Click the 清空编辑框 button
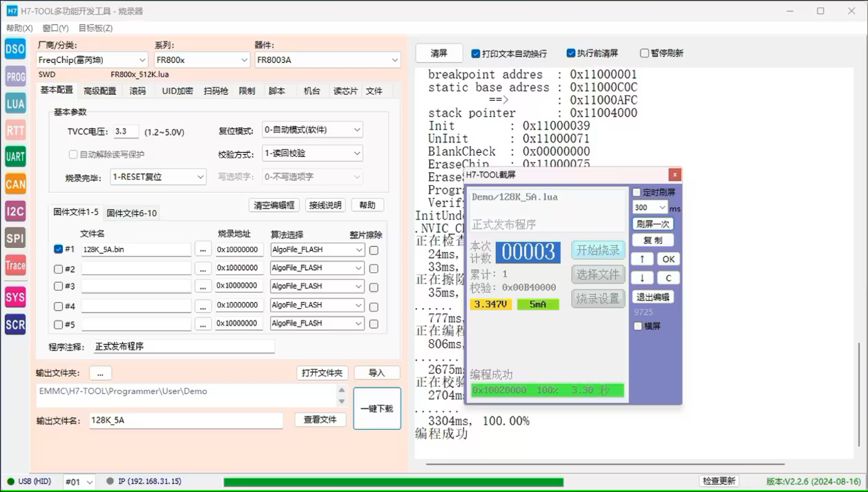The image size is (868, 492). click(x=274, y=205)
